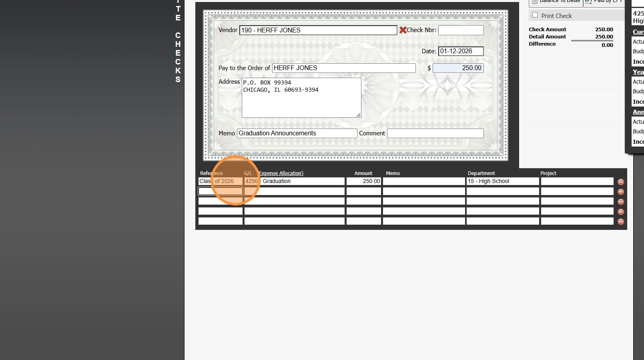644x360 pixels.
Task: Enable the Print Check checkbox
Action: pyautogui.click(x=535, y=15)
